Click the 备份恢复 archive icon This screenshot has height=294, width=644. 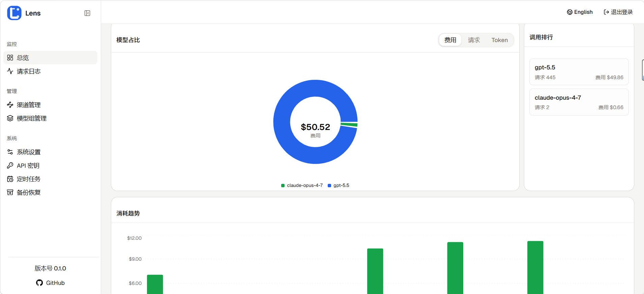(10, 192)
